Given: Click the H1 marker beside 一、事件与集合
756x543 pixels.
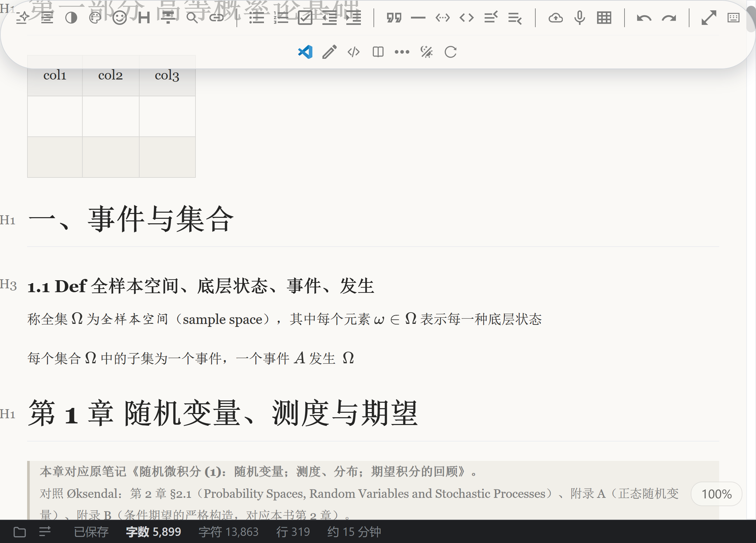Looking at the screenshot, I should 8,220.
